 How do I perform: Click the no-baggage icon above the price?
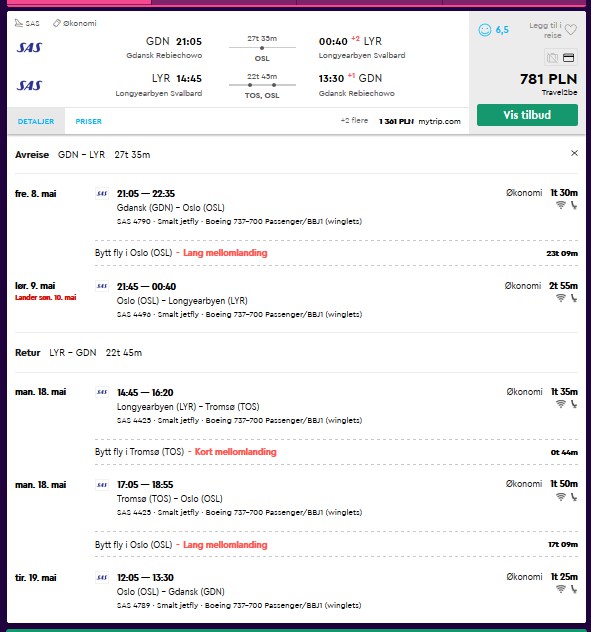click(552, 58)
